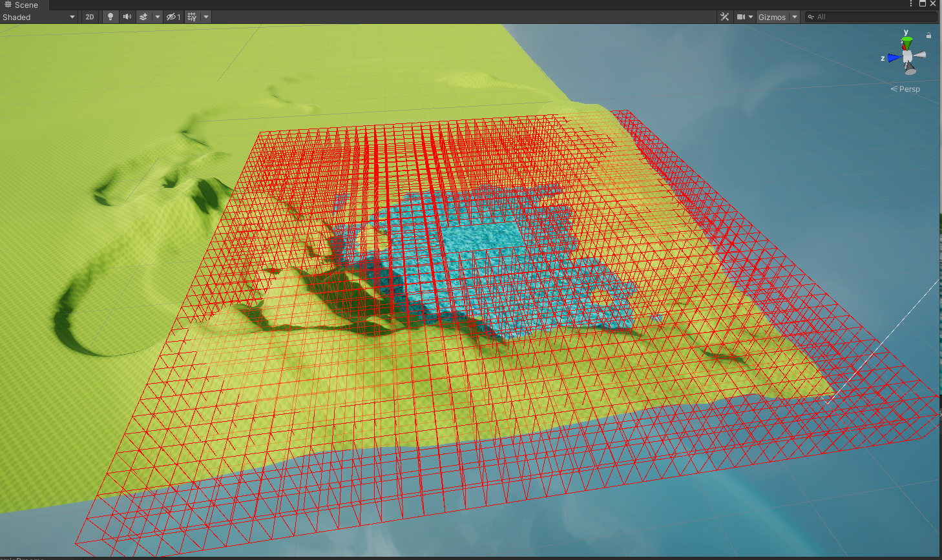Toggle the Gizmos button

772,17
